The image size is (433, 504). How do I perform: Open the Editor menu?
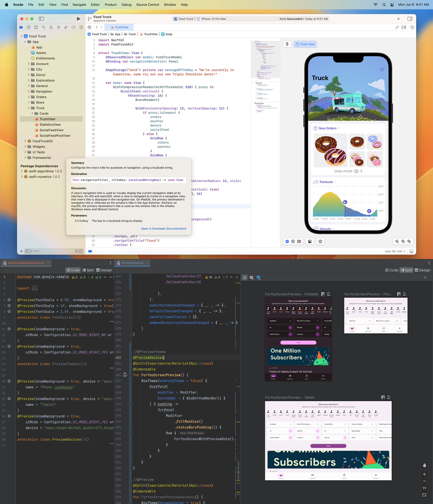pyautogui.click(x=95, y=4)
